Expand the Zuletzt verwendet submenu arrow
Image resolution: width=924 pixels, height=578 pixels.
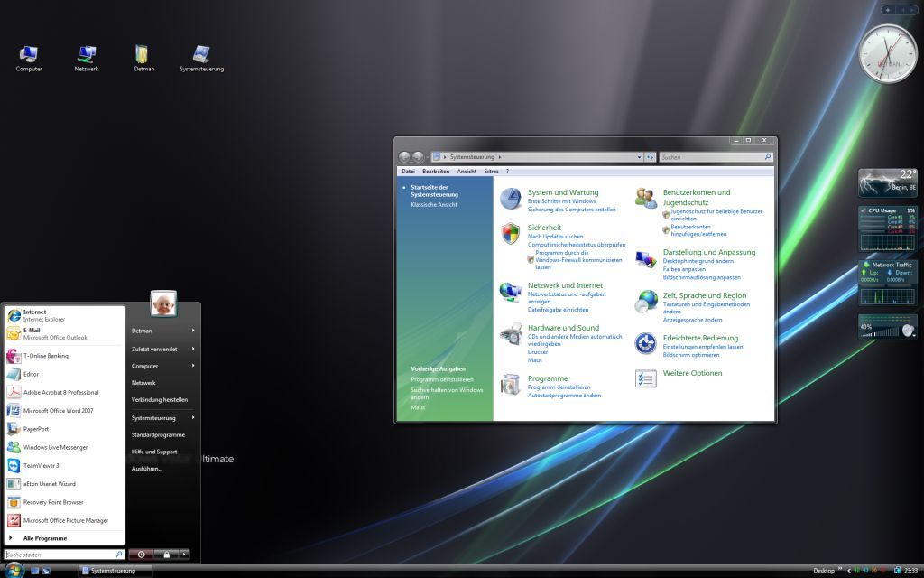pyautogui.click(x=193, y=349)
